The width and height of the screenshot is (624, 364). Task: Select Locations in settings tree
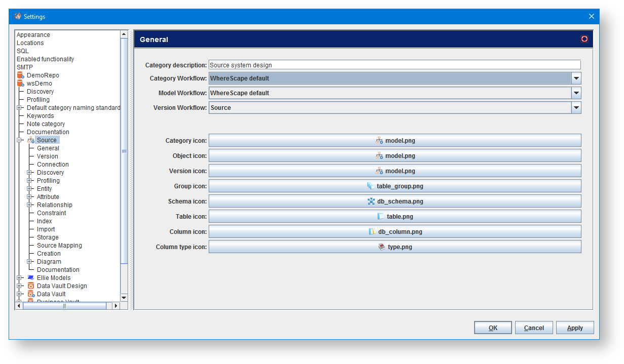click(30, 43)
